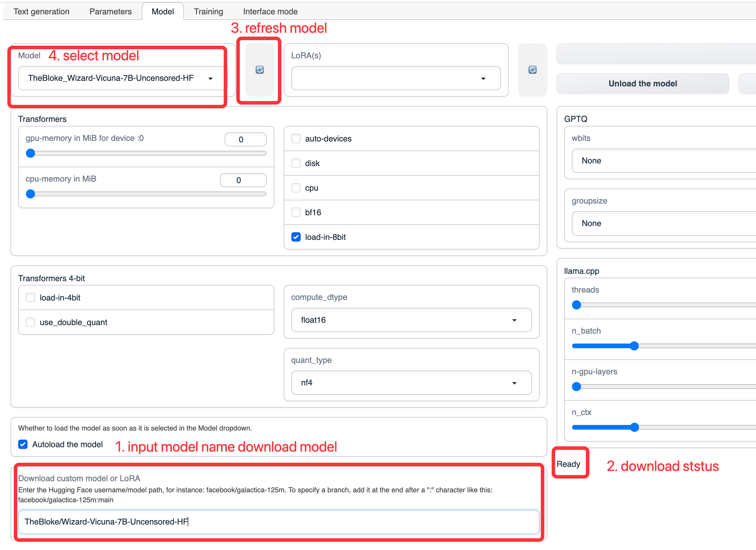
Task: Enable the disk checkbox
Action: point(296,163)
